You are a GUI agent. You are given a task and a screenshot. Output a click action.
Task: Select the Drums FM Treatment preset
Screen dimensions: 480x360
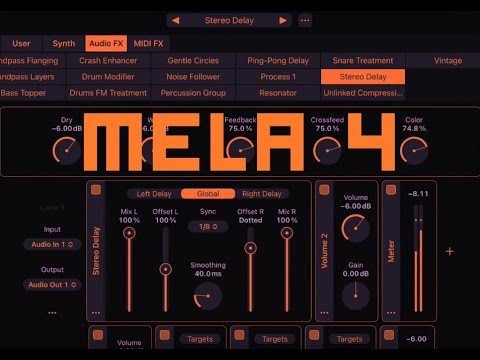click(x=108, y=93)
